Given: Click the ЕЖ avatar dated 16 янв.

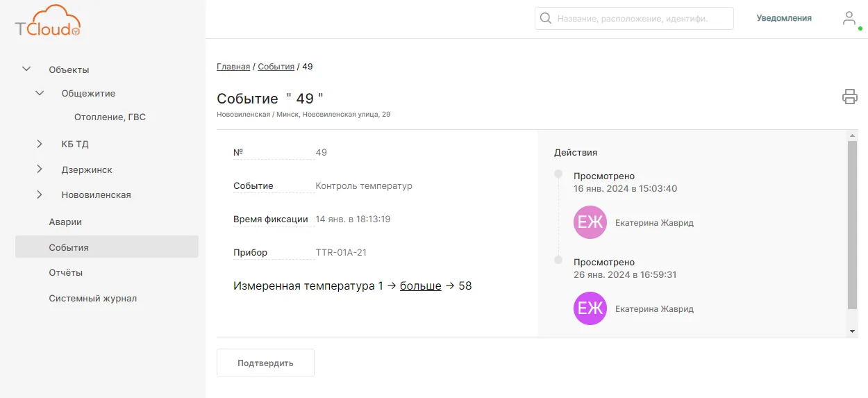Looking at the screenshot, I should click(x=590, y=222).
